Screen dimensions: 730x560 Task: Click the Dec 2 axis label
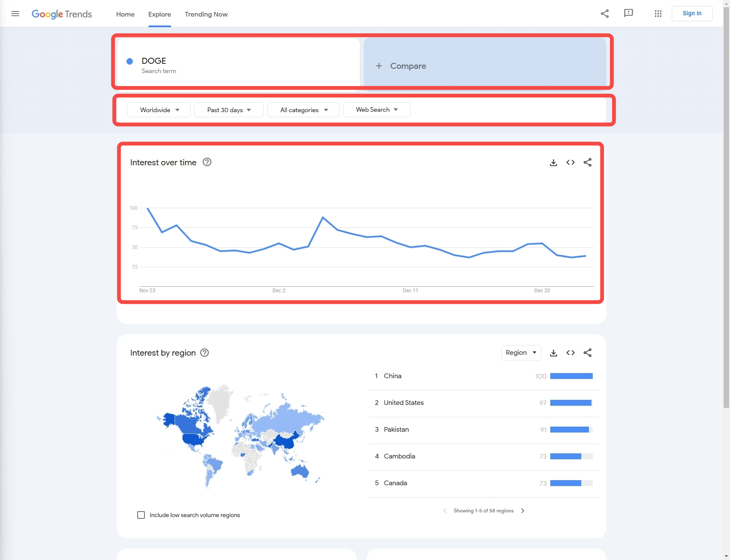click(279, 291)
